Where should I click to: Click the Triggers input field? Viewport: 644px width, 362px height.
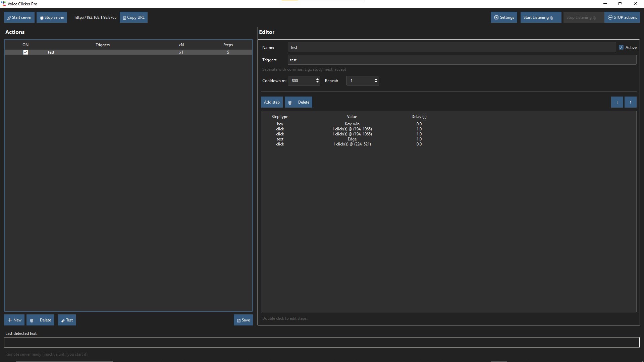click(x=462, y=60)
